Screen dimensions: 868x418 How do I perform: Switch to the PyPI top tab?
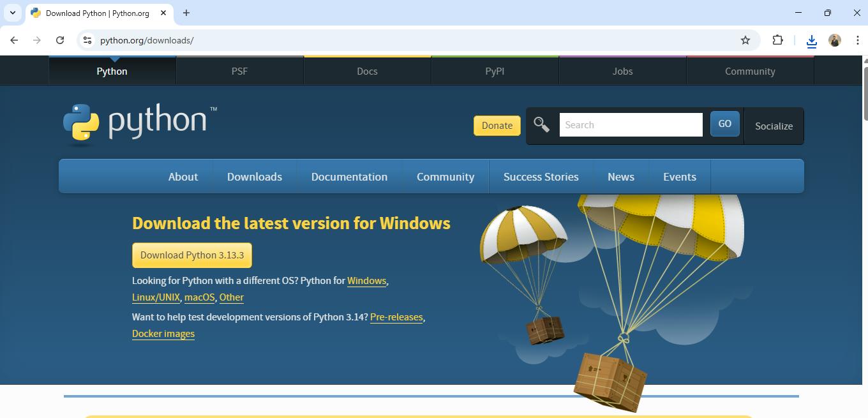495,71
